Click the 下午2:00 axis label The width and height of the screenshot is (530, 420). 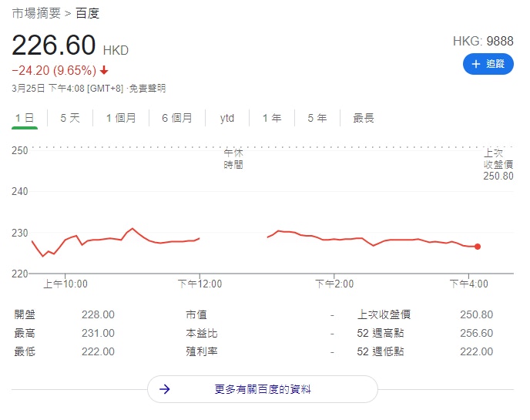[x=334, y=284]
